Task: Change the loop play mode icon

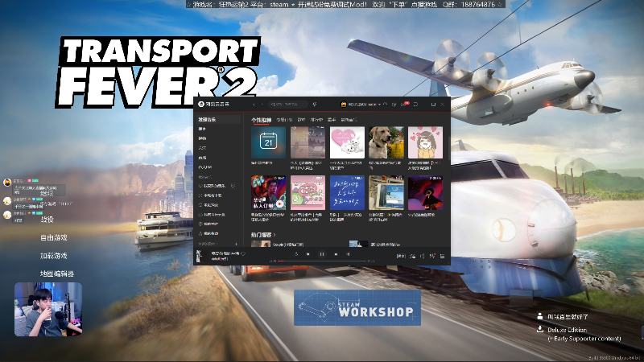Action: click(295, 254)
